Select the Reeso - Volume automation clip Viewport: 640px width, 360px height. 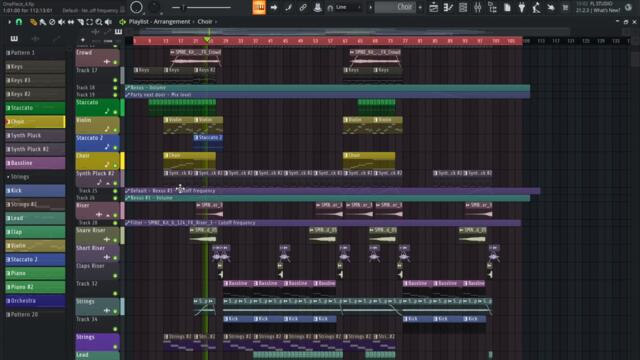tap(327, 87)
